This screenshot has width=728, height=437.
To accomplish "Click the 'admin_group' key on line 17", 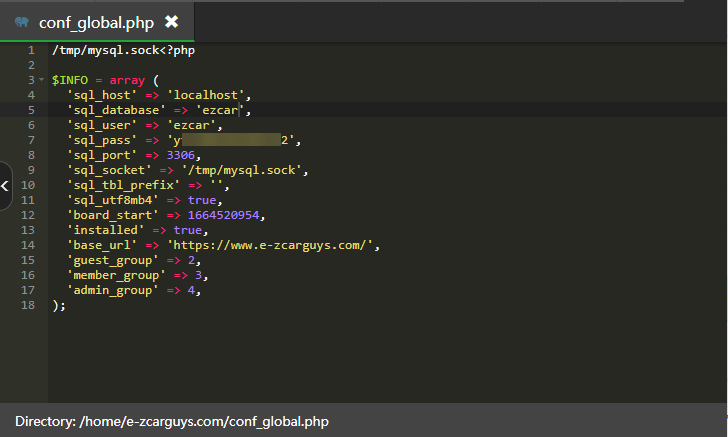I will 111,291.
